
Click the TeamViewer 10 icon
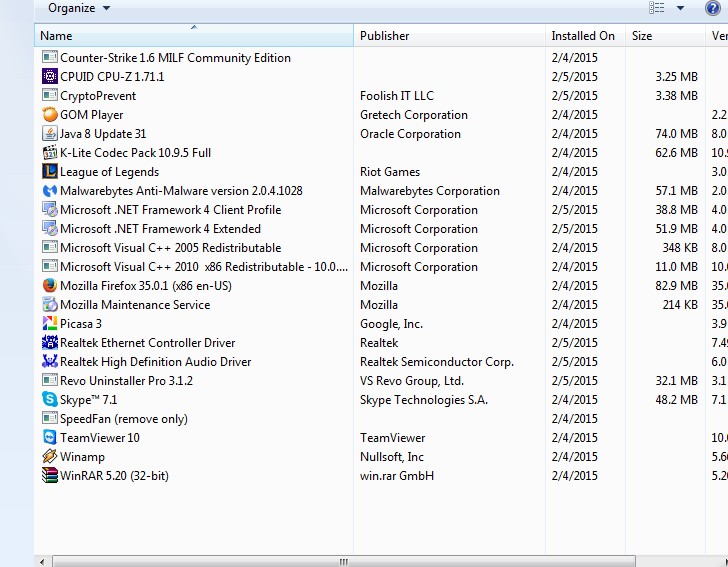click(x=50, y=438)
